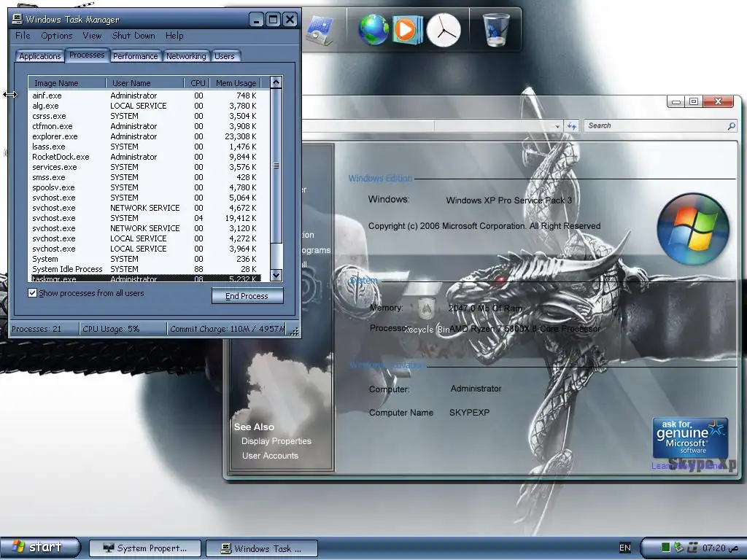Click the EN language indicator

click(624, 548)
